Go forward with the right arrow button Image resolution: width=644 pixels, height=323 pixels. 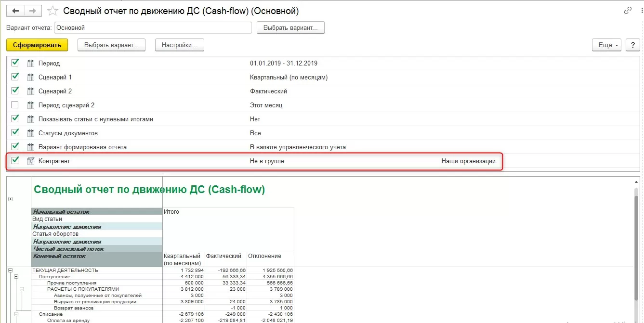click(x=33, y=10)
